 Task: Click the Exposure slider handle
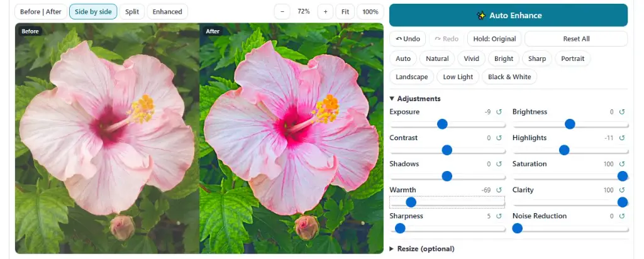442,124
